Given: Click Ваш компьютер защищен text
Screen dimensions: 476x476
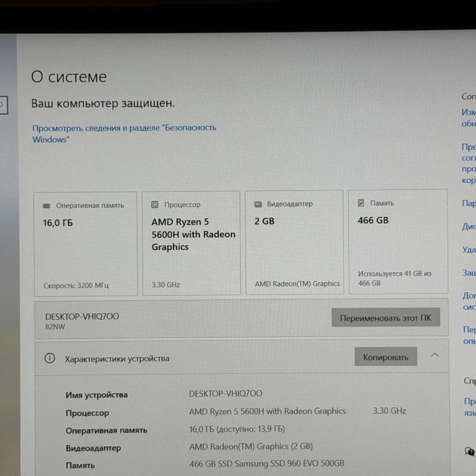Looking at the screenshot, I should tap(103, 104).
